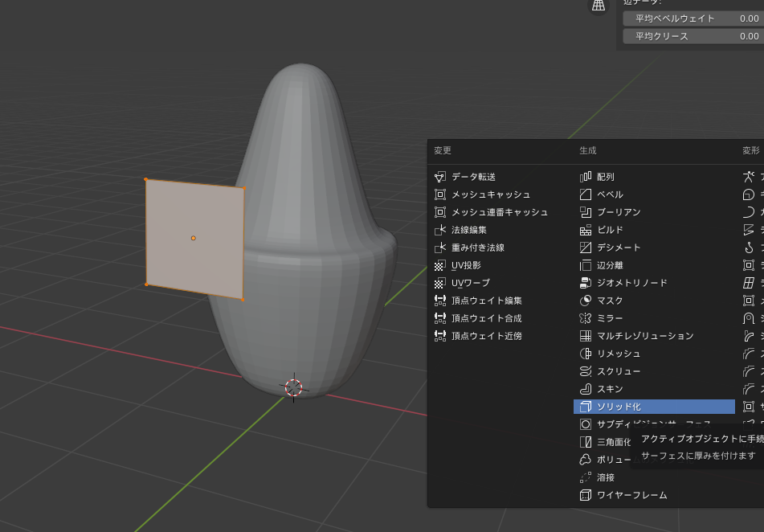Click the ミラー (Mirror) modifier icon
Screen dimensions: 764x532
click(x=586, y=318)
